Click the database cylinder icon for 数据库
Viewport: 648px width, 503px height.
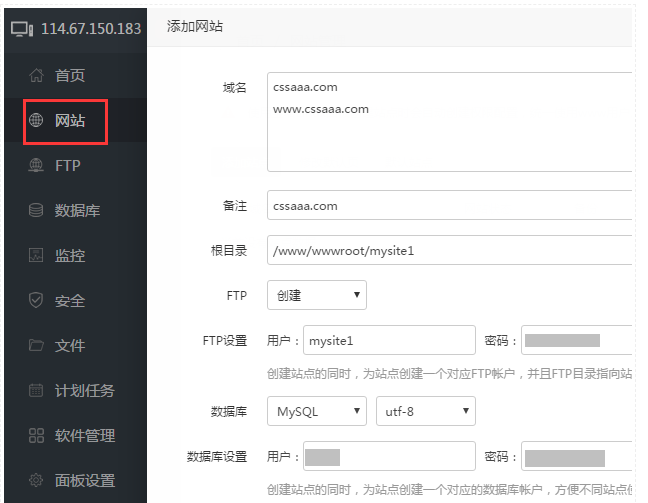coord(36,210)
